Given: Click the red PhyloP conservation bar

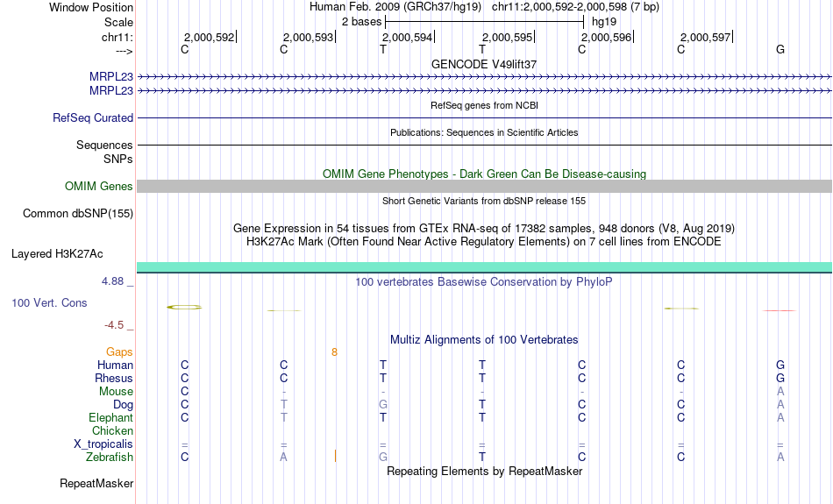Looking at the screenshot, I should pos(779,310).
